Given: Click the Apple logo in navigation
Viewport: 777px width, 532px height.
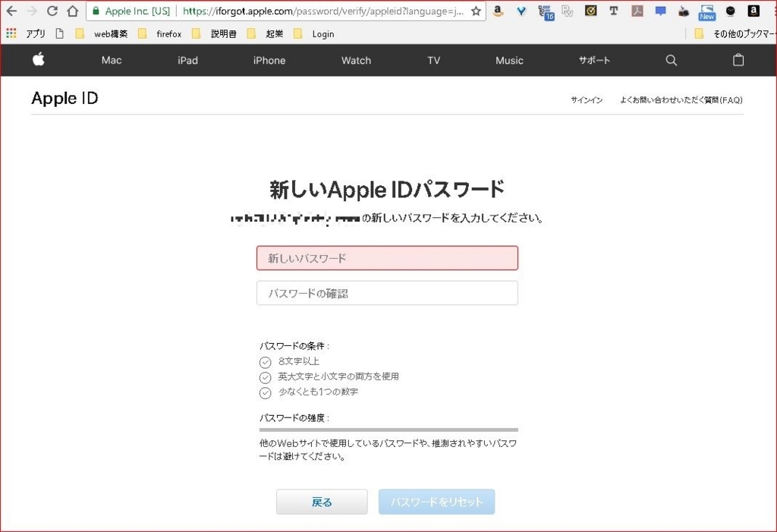Looking at the screenshot, I should (38, 59).
